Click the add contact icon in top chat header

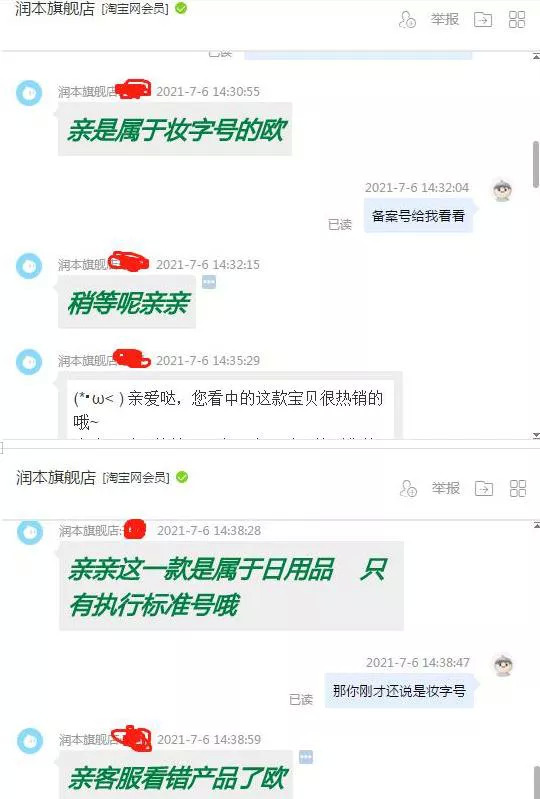click(407, 20)
